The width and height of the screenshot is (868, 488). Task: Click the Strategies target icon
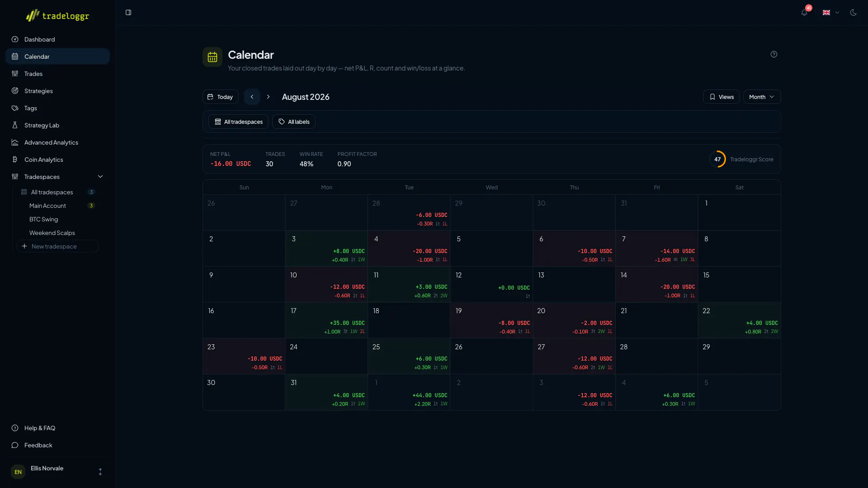[x=15, y=91]
